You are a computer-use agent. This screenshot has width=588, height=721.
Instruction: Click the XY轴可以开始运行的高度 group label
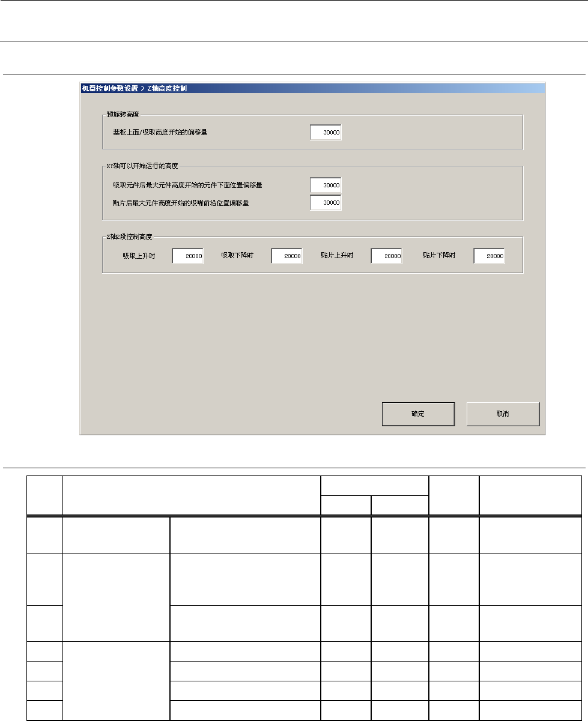pyautogui.click(x=144, y=166)
